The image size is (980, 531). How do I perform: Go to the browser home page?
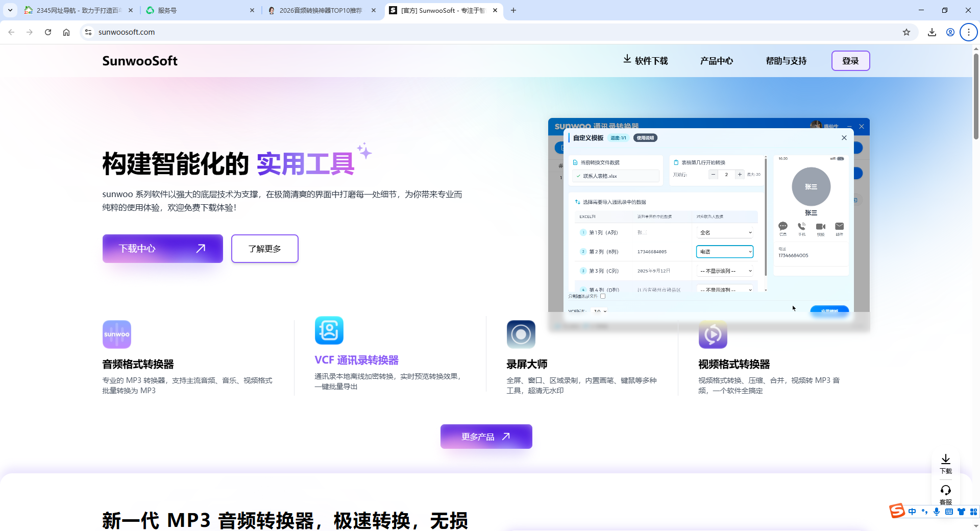point(66,32)
